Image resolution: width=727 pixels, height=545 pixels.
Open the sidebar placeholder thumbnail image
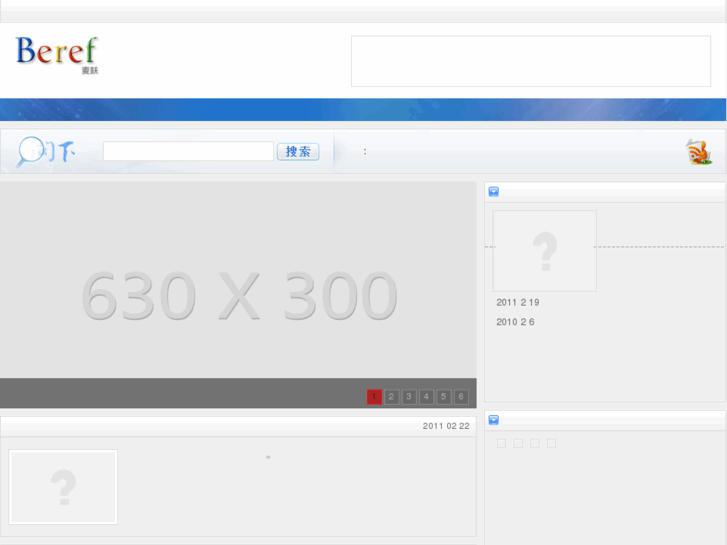pos(544,251)
